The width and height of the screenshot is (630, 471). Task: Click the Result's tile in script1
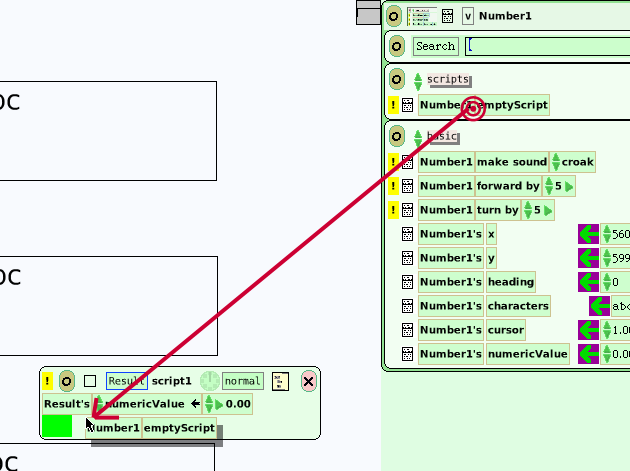[x=67, y=404]
